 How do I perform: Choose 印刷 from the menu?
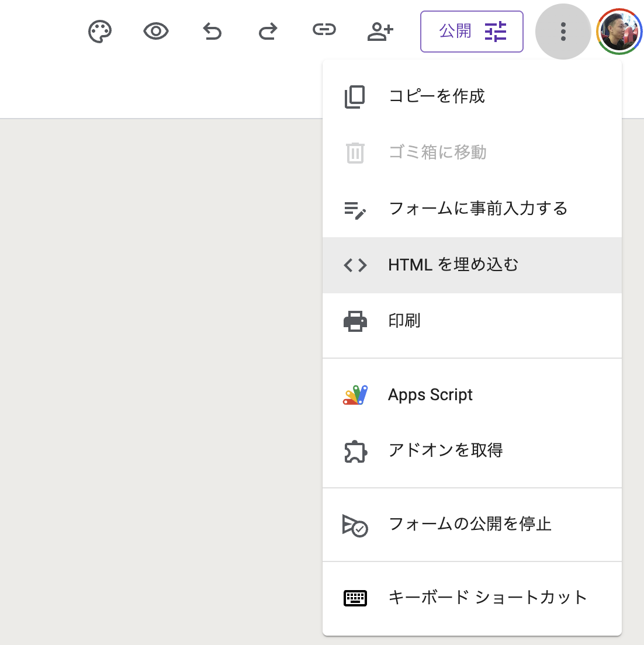coord(472,321)
